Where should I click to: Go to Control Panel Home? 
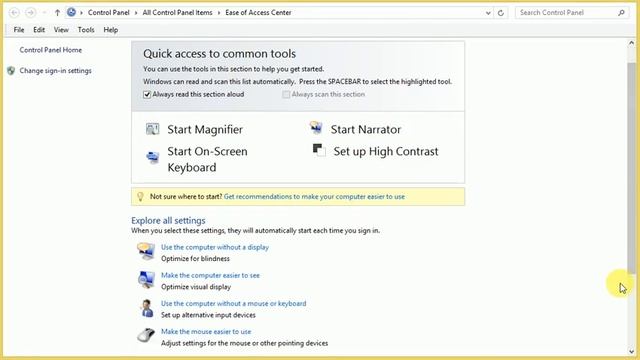tap(51, 50)
